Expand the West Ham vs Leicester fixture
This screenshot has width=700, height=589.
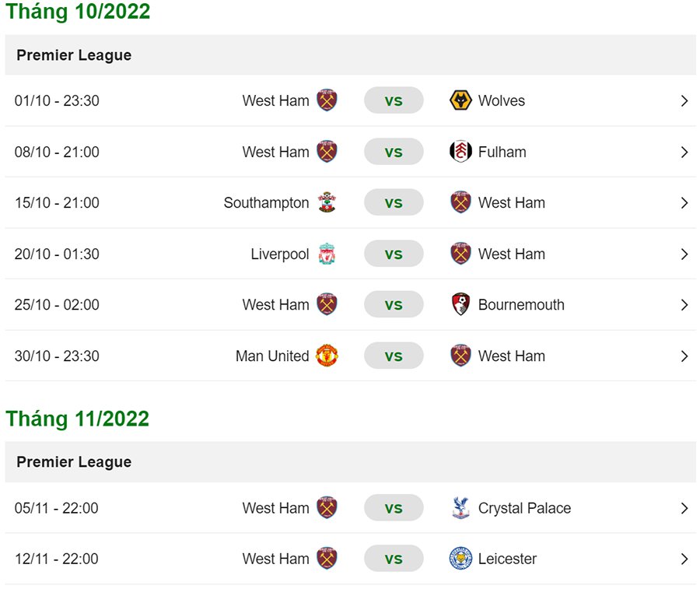pos(685,559)
